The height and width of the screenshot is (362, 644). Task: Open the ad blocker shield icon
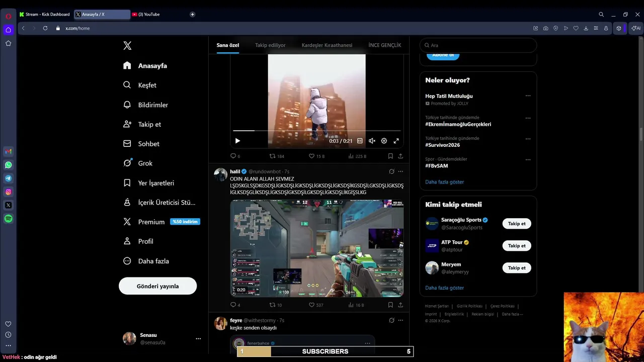(556, 28)
